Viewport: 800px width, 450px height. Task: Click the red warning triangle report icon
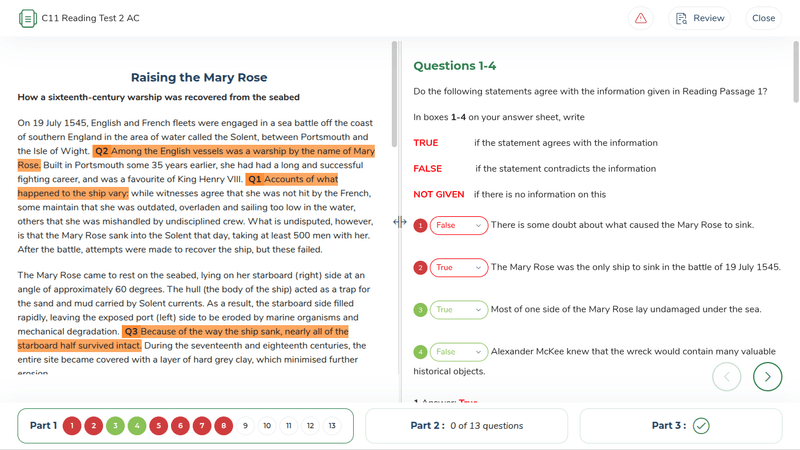pyautogui.click(x=641, y=18)
